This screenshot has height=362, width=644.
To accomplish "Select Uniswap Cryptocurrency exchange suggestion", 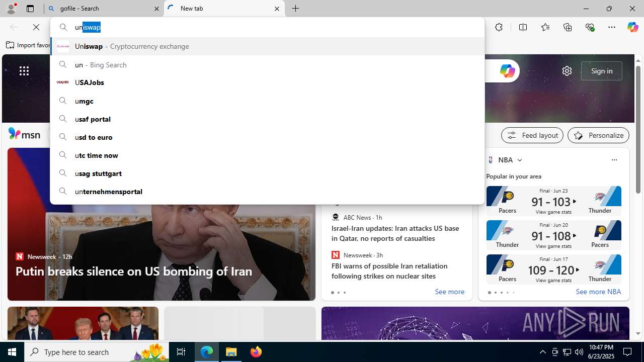I will point(267,46).
